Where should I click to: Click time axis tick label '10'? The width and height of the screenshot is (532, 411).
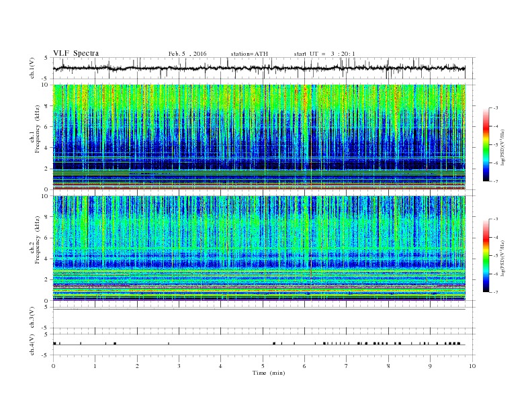472,366
